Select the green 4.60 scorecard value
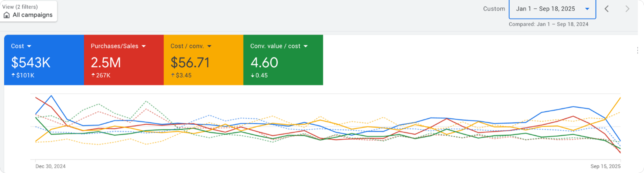 click(264, 63)
